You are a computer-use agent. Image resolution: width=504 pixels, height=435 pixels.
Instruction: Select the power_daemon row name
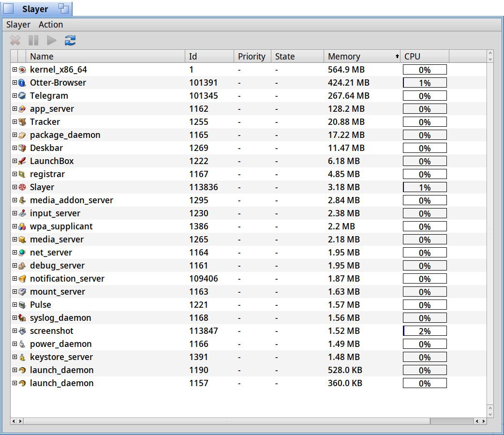(61, 344)
